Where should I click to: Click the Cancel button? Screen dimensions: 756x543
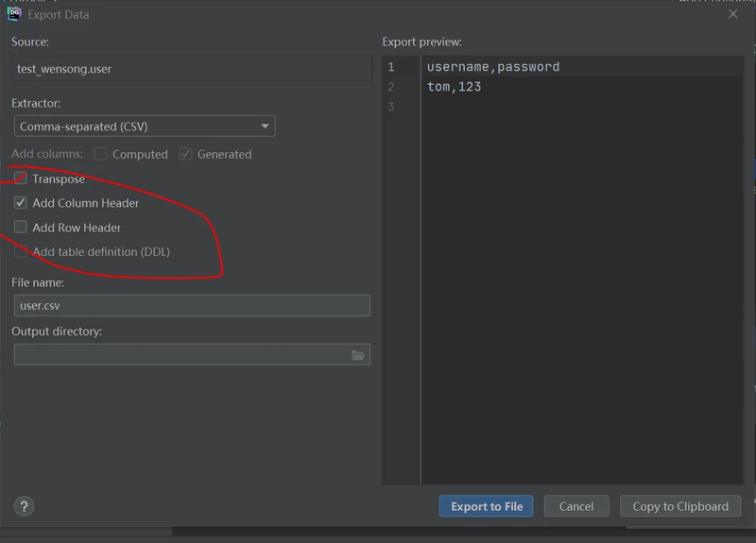576,506
